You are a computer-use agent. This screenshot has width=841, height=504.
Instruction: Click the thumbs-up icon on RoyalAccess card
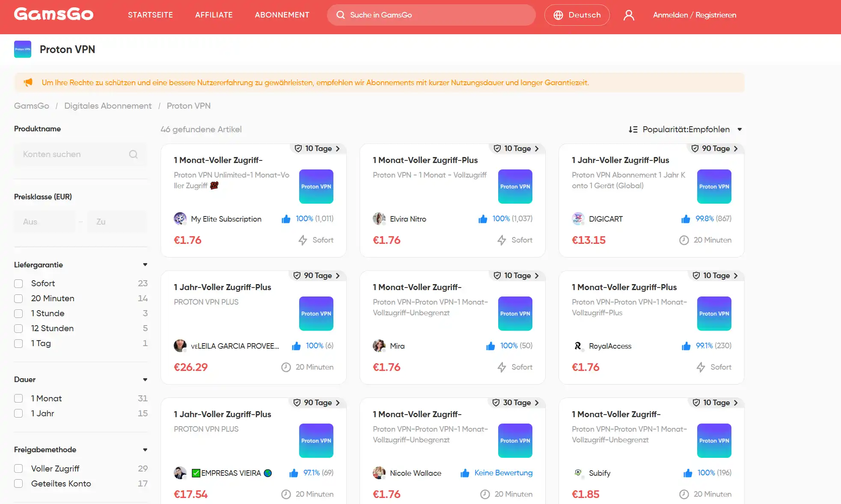[x=686, y=346]
